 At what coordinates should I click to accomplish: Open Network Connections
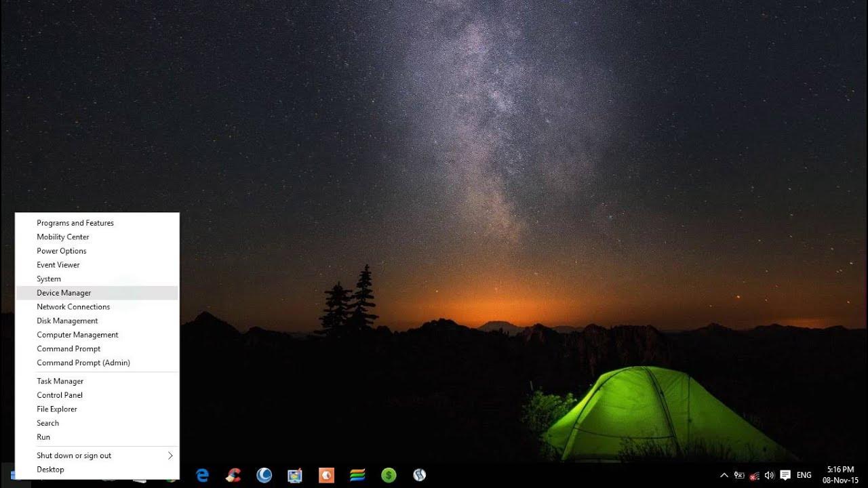click(97, 307)
